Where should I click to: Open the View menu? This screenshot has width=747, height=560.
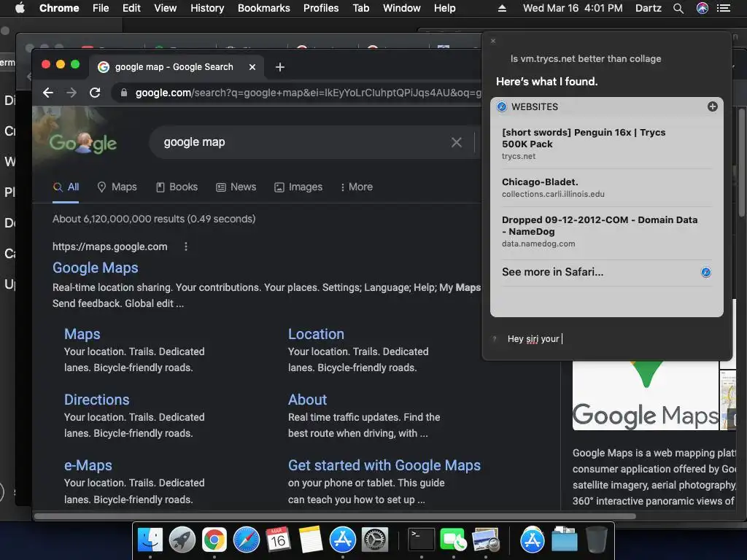click(166, 8)
